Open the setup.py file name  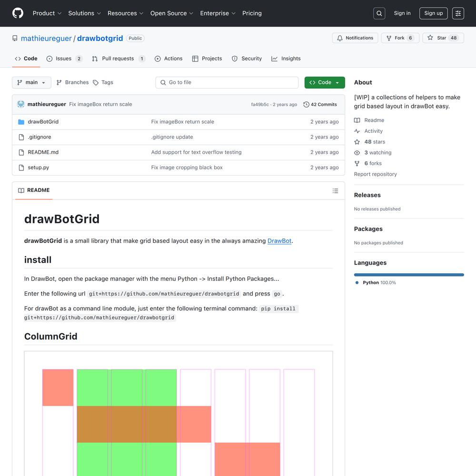(38, 168)
